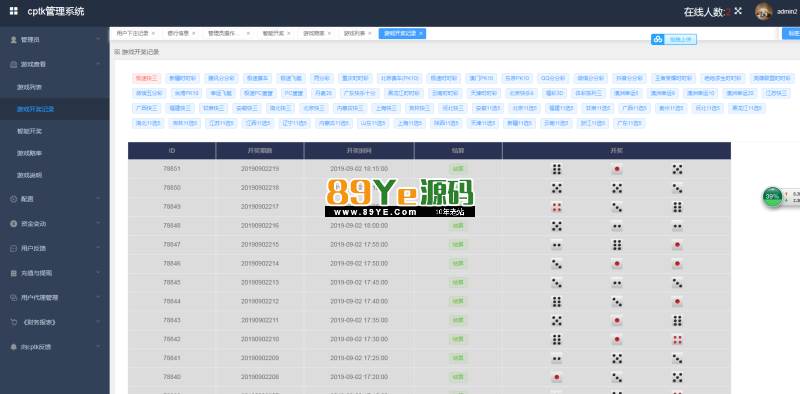800x394 pixels.
Task: Click the 管理员 person icon in sidebar
Action: coord(14,40)
